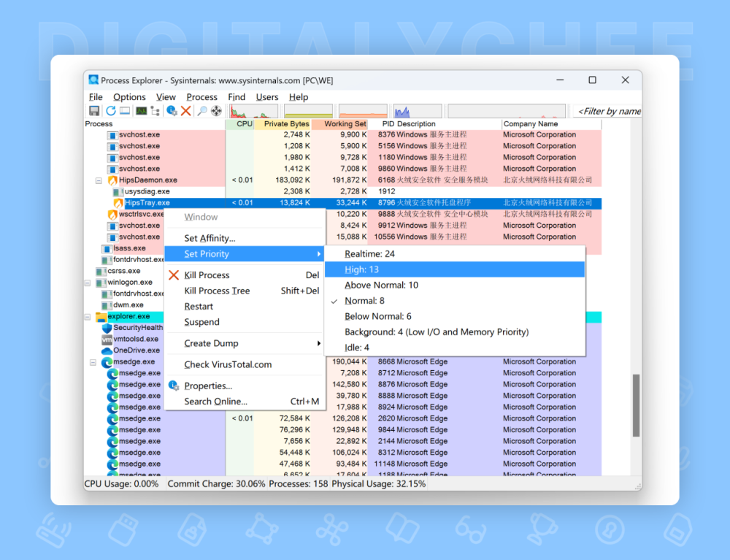Select Search Online... entry
730x560 pixels.
pos(245,402)
